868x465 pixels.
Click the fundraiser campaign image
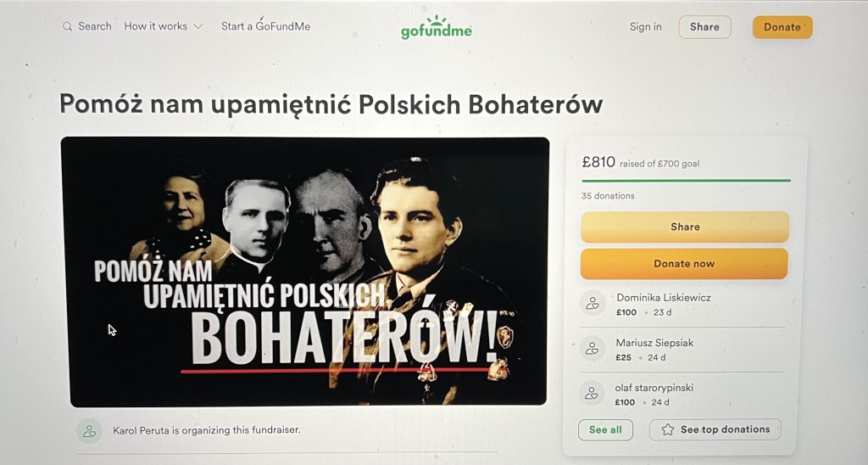(305, 272)
